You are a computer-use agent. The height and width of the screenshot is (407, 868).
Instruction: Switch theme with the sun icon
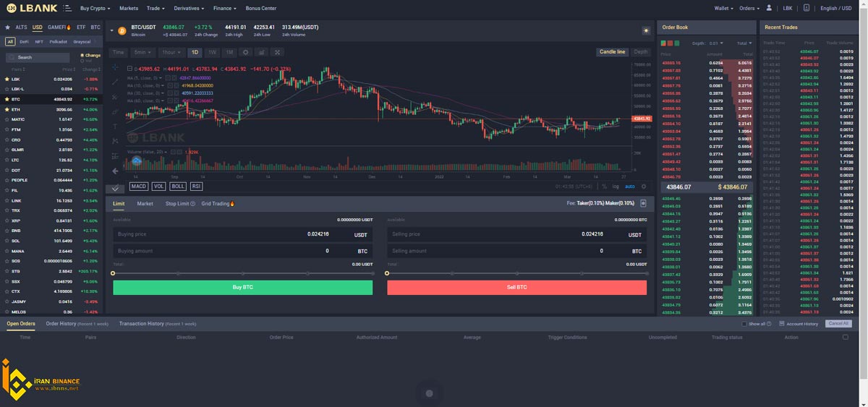646,30
